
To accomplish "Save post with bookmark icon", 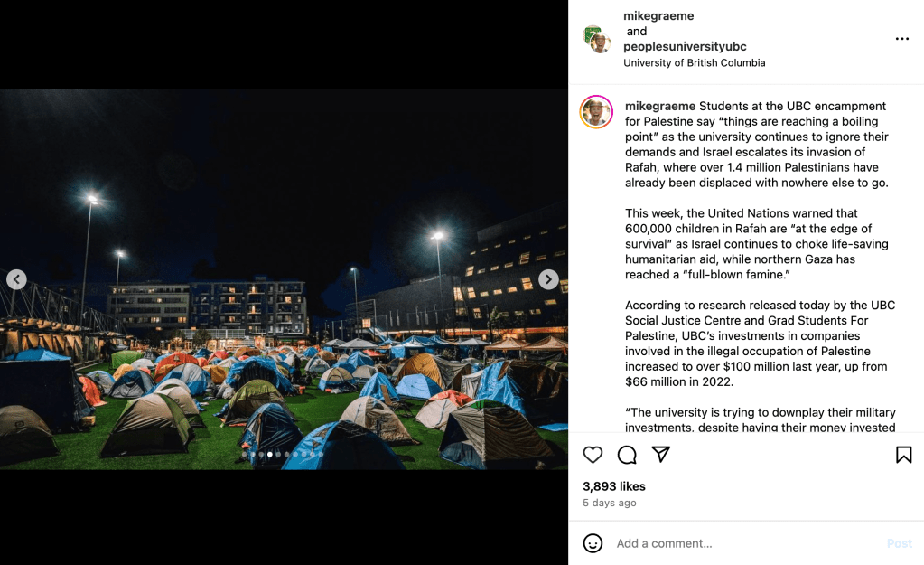I will click(903, 455).
